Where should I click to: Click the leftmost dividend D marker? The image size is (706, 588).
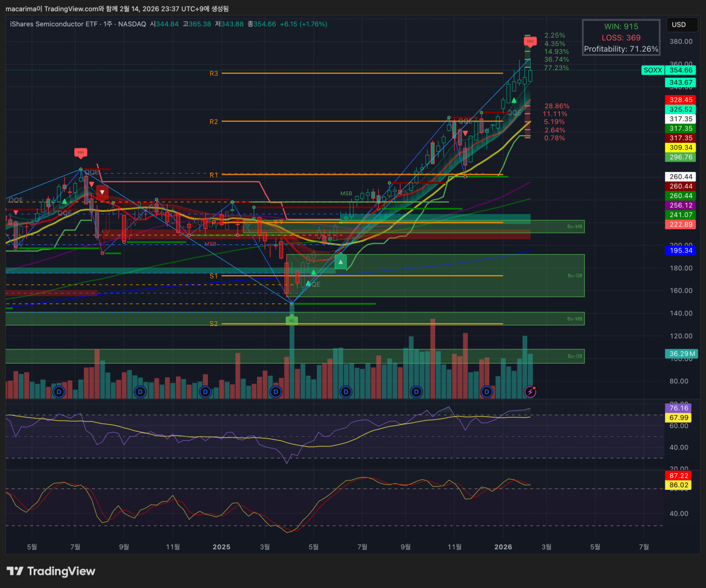[x=59, y=392]
